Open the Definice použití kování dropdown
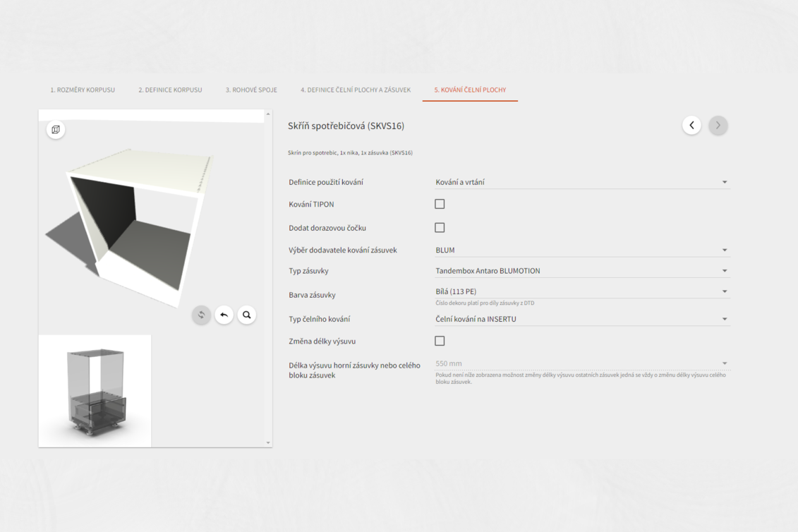 (581, 182)
